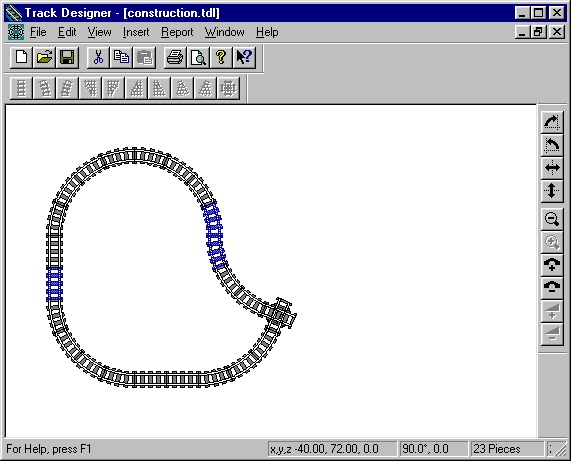This screenshot has height=461, width=571.
Task: Click the x,y,z coordinates readout in status bar
Action: (x=332, y=449)
